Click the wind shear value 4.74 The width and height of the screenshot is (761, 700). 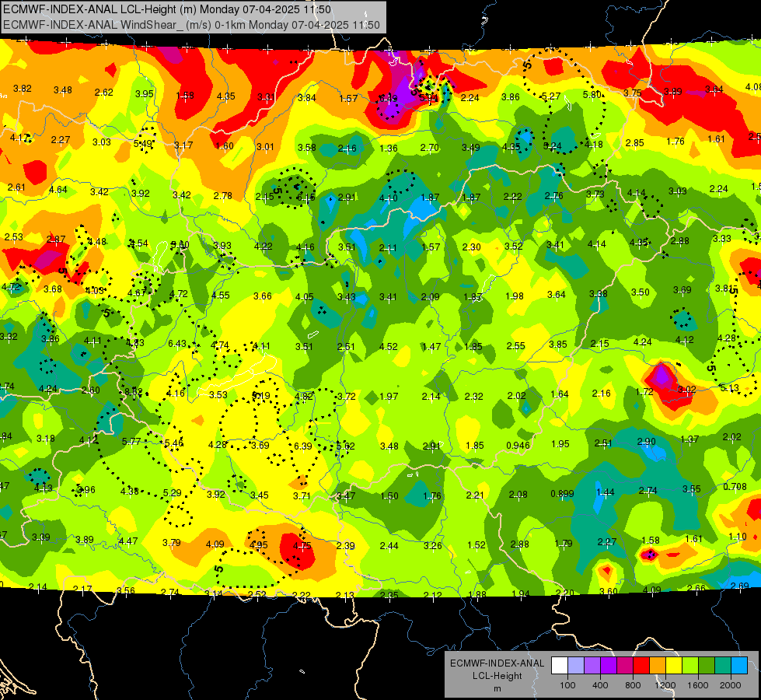(220, 345)
